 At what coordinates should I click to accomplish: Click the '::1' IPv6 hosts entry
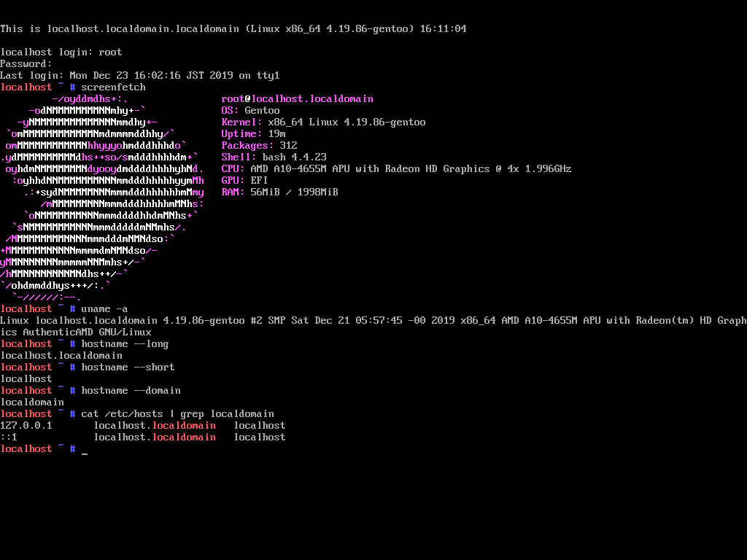tap(9, 437)
